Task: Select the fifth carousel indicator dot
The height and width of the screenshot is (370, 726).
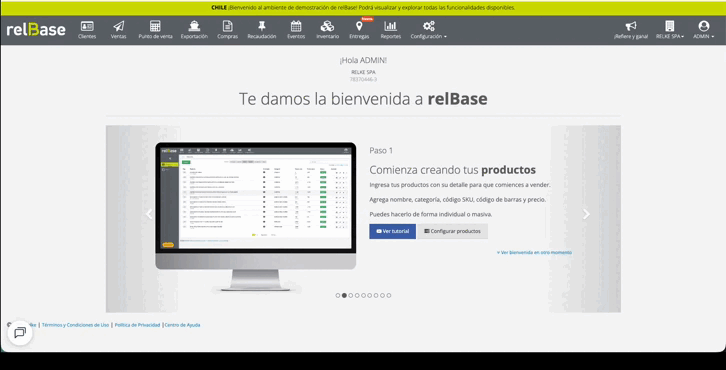Action: (363, 295)
